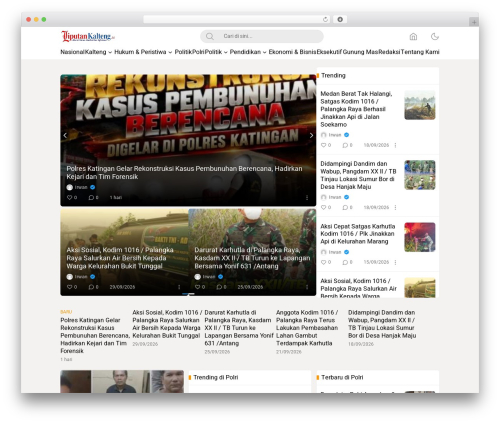Open Anggota Kodim 1016 Pembasahan Lahan Gambut link
500x423 pixels.
(307, 328)
